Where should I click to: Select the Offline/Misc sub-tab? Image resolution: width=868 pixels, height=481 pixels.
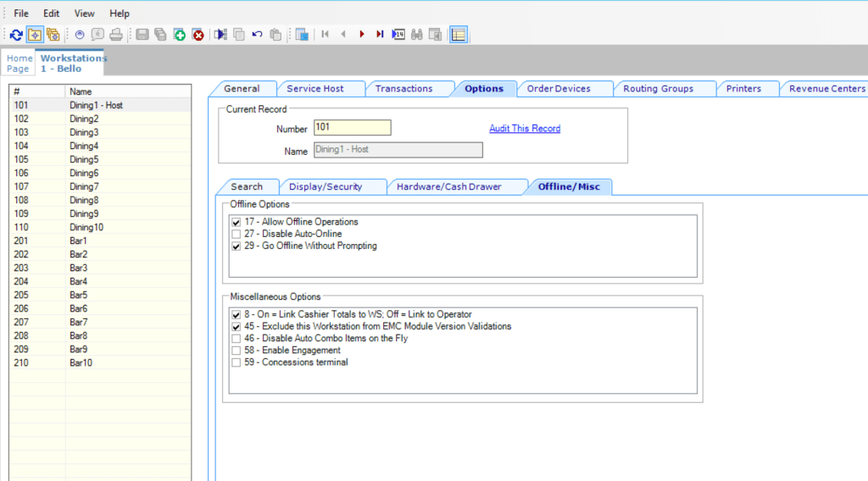coord(569,187)
